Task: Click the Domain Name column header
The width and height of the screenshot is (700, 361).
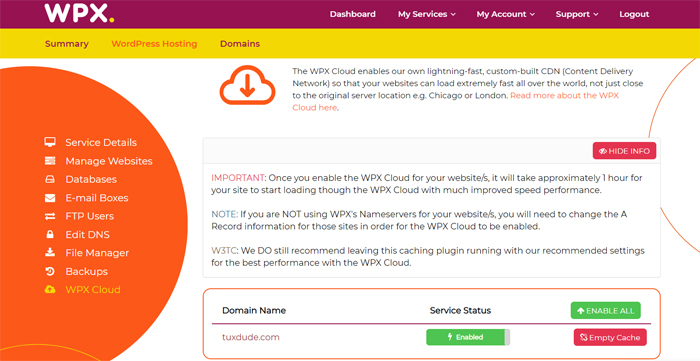Action: tap(254, 311)
